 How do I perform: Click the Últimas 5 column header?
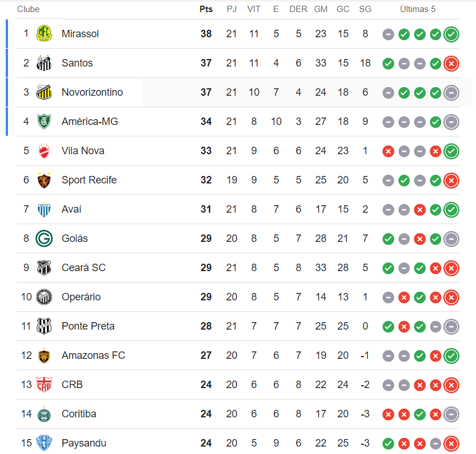[x=421, y=9]
